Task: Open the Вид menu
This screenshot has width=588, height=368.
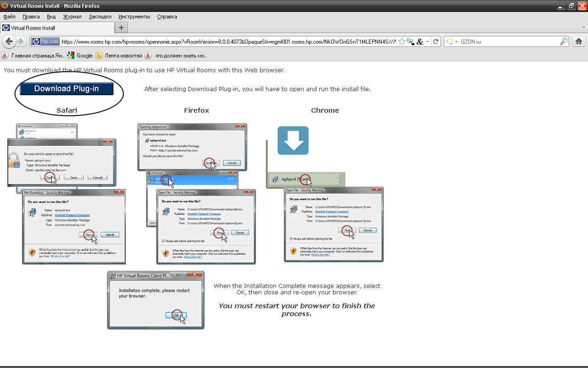Action: (x=51, y=17)
